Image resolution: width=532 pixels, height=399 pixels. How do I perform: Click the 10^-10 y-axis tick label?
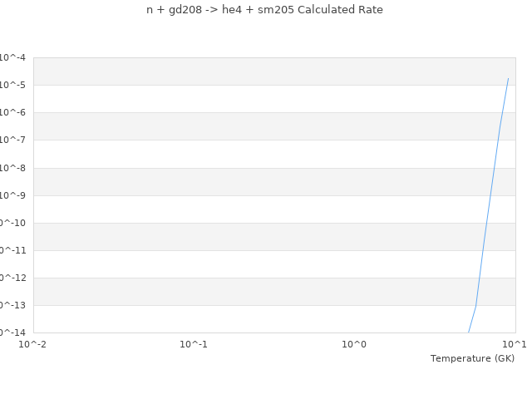[x=12, y=223]
